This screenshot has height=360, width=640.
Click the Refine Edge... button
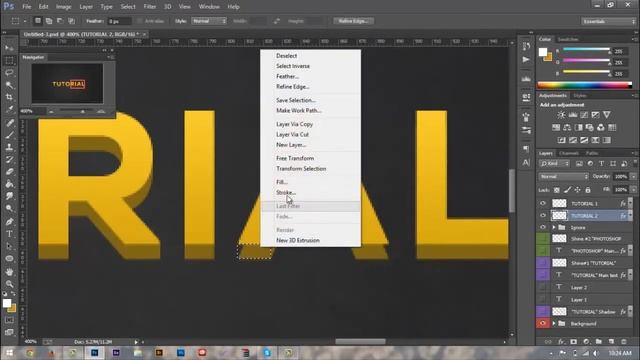coord(353,21)
